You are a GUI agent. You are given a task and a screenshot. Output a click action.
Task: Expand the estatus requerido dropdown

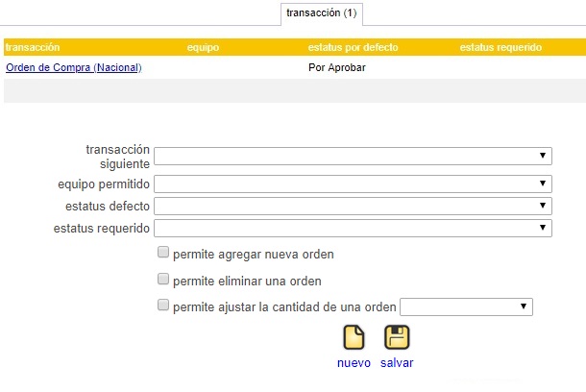point(353,228)
